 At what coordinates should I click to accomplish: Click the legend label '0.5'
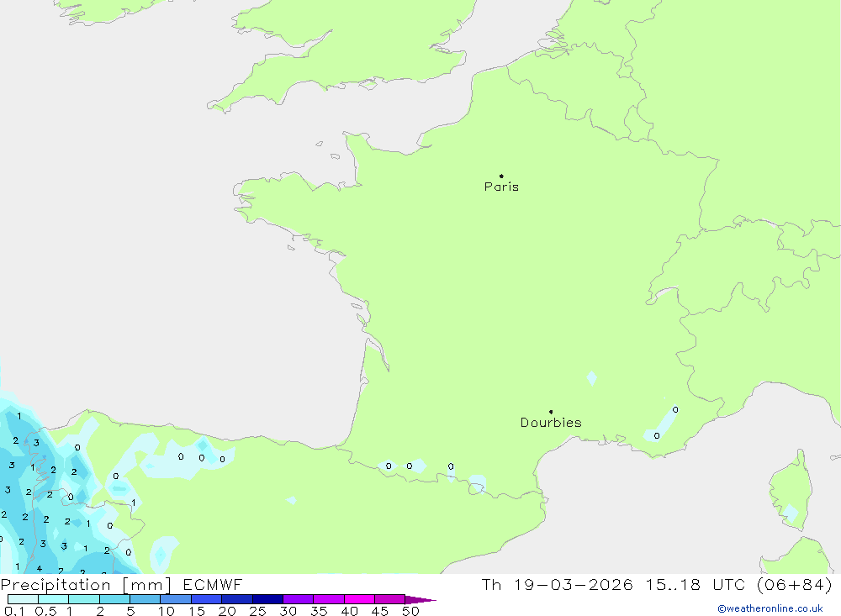(x=45, y=611)
